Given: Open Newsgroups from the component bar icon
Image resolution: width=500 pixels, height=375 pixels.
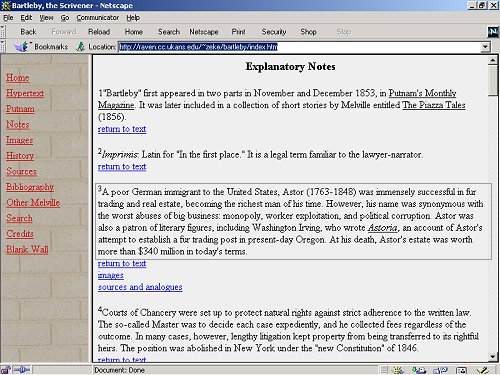Looking at the screenshot, I should [440, 370].
